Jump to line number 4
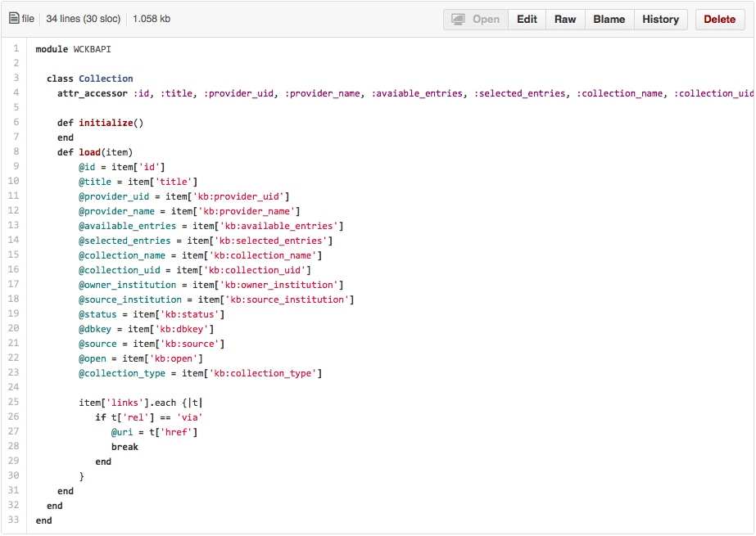The width and height of the screenshot is (756, 536). click(16, 93)
